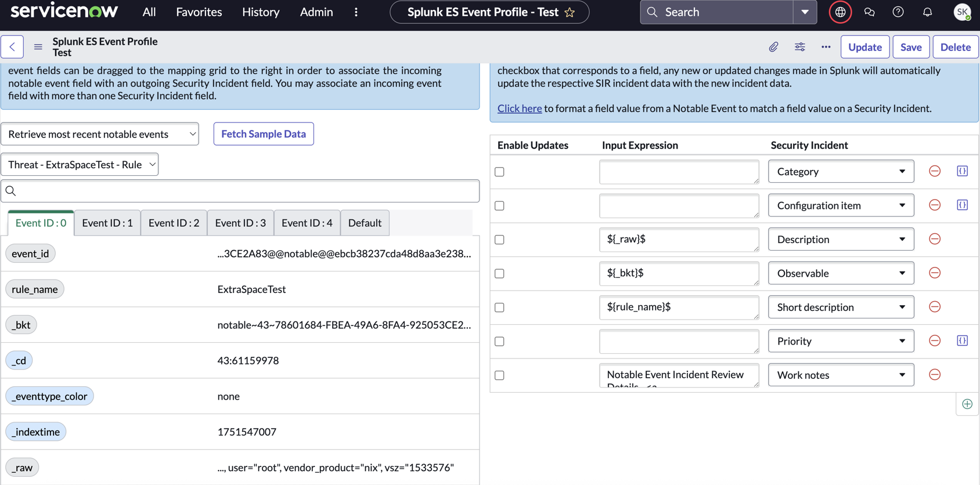The image size is (980, 485).
Task: Select the rule_name event field chip
Action: [x=35, y=289]
